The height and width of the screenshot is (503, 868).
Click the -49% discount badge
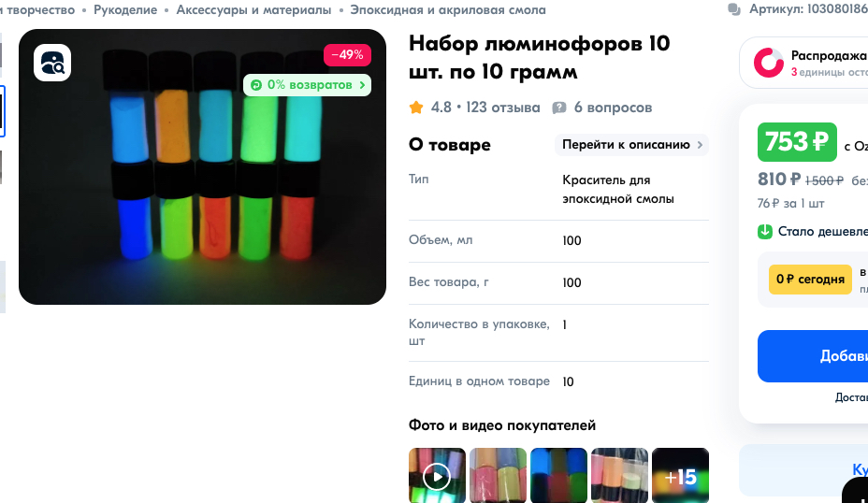347,55
